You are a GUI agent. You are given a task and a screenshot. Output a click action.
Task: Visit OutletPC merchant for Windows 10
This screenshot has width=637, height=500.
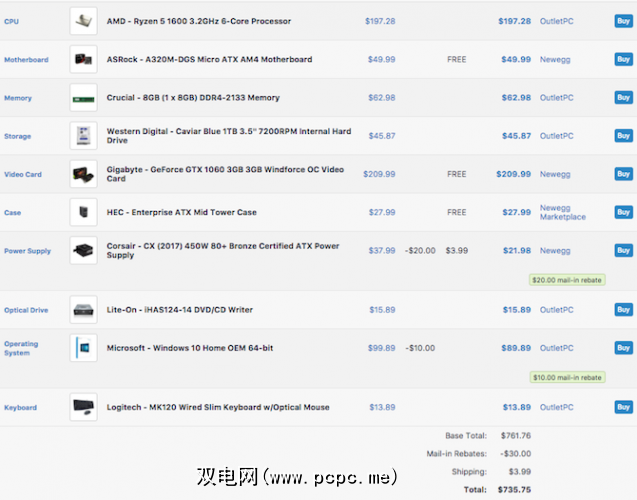click(x=557, y=348)
